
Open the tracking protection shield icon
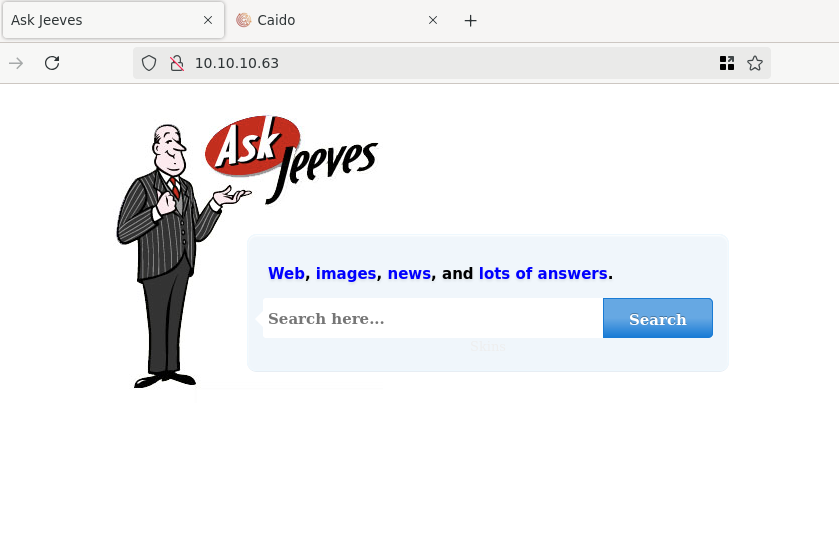point(149,63)
